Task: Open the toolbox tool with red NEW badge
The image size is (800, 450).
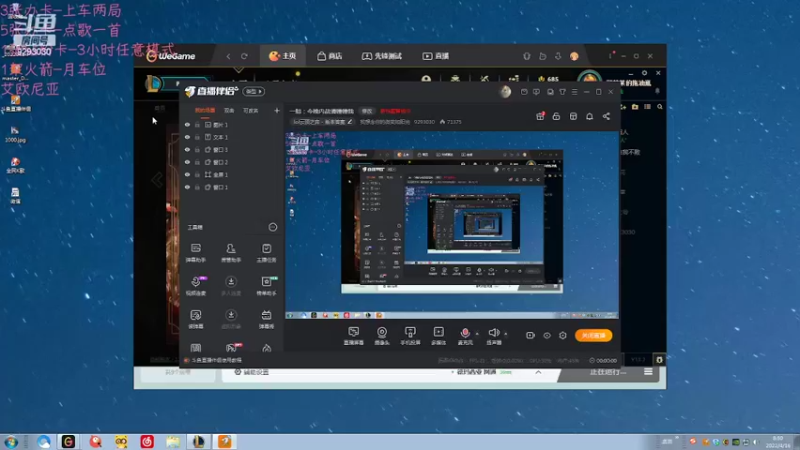Action: coord(232,347)
